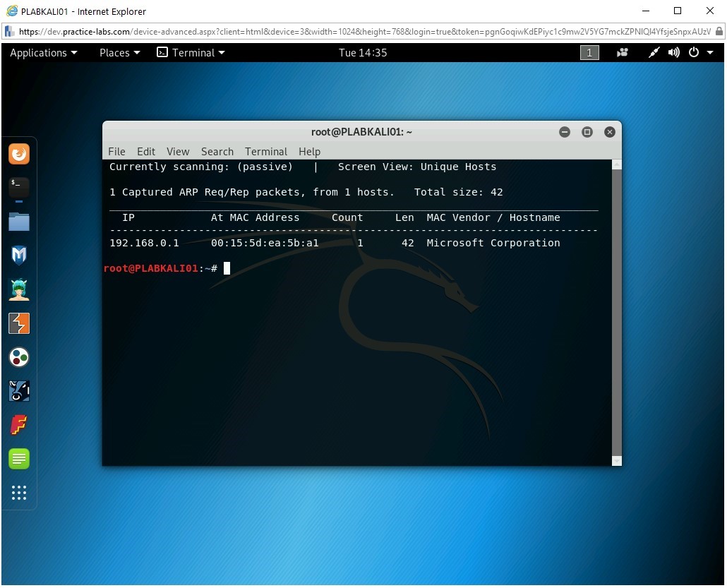Screen dimensions: 727x588
Task: Select workspace 1 indicator
Action: pyautogui.click(x=589, y=53)
